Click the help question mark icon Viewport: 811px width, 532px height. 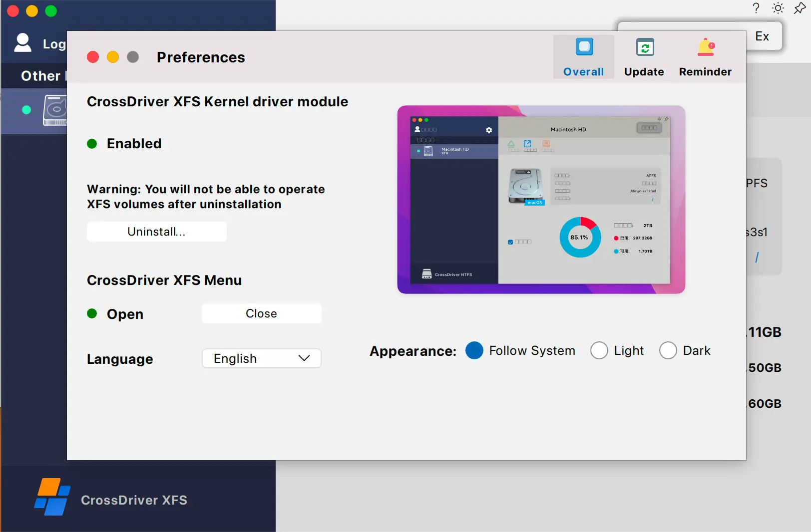click(756, 8)
